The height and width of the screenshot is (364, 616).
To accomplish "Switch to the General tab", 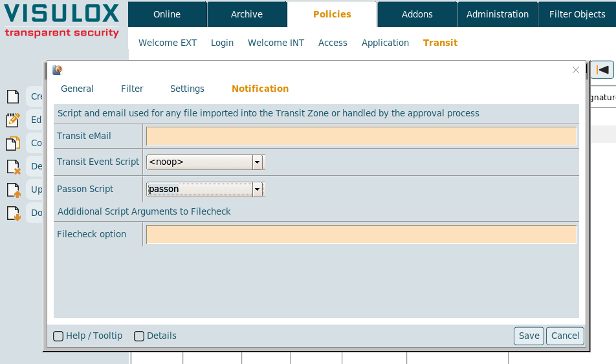I will (x=77, y=89).
